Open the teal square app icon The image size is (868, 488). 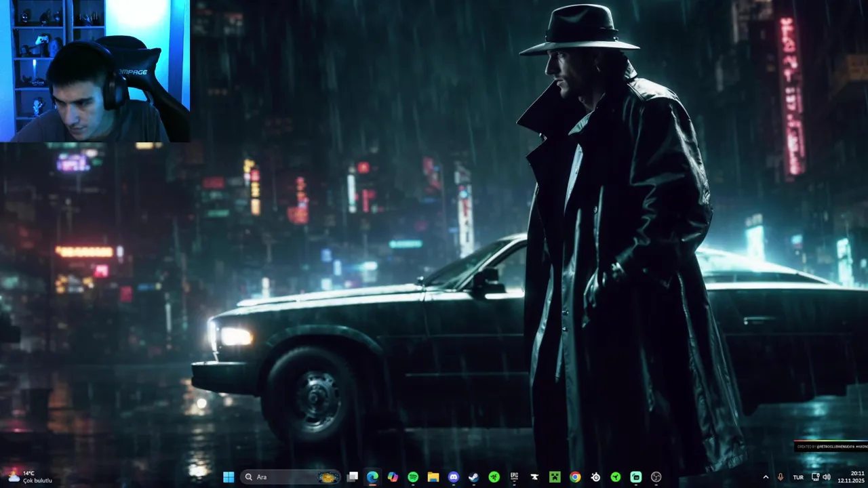636,477
